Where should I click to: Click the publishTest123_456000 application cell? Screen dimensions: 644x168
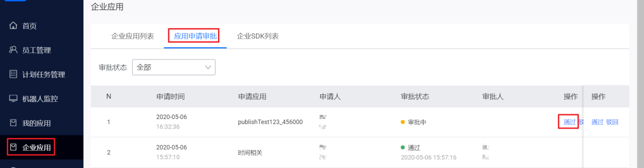270,122
